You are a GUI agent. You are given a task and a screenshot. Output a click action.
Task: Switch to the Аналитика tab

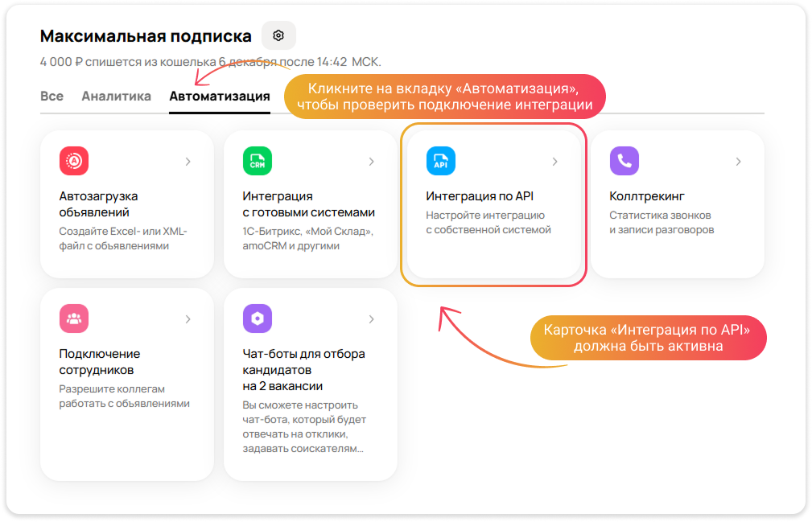click(x=117, y=97)
